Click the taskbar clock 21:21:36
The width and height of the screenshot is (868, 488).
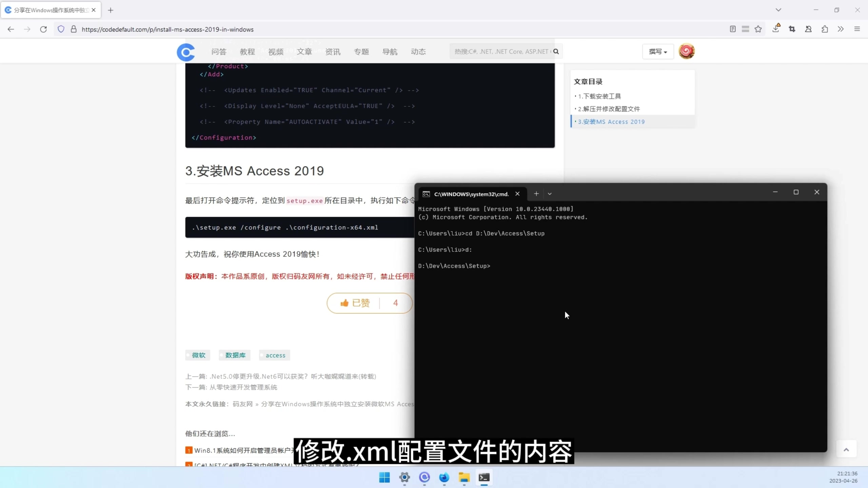click(847, 473)
